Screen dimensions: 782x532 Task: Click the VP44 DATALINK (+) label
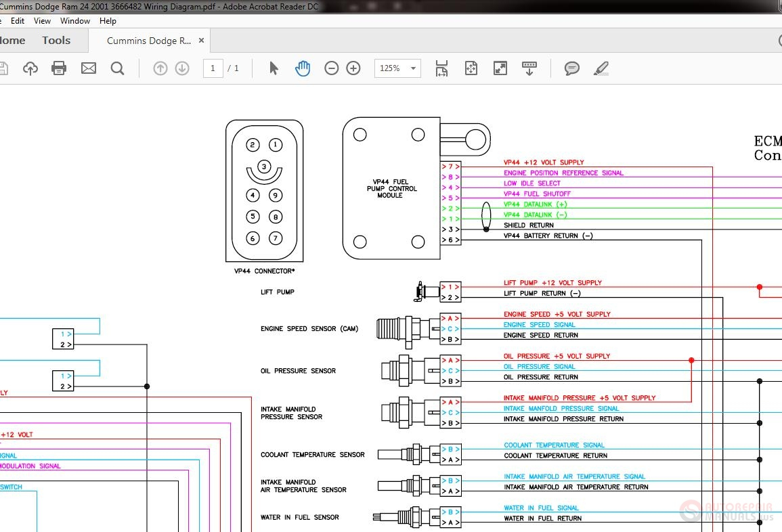pos(535,204)
